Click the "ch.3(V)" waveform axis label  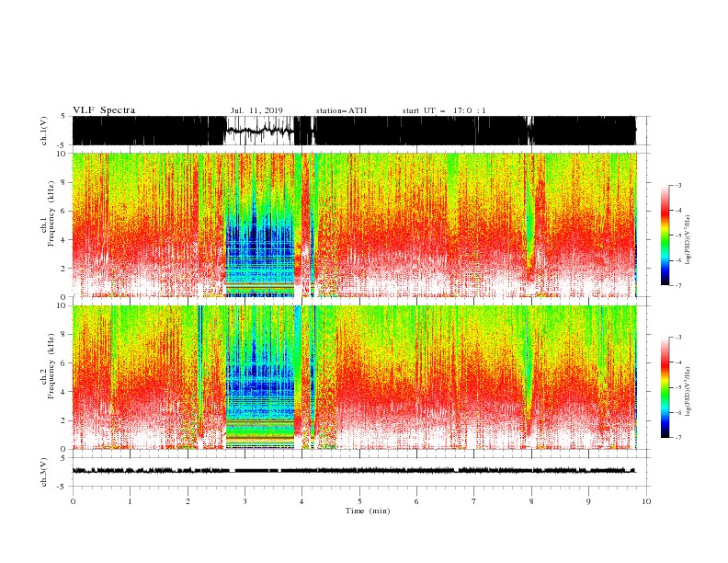click(44, 472)
